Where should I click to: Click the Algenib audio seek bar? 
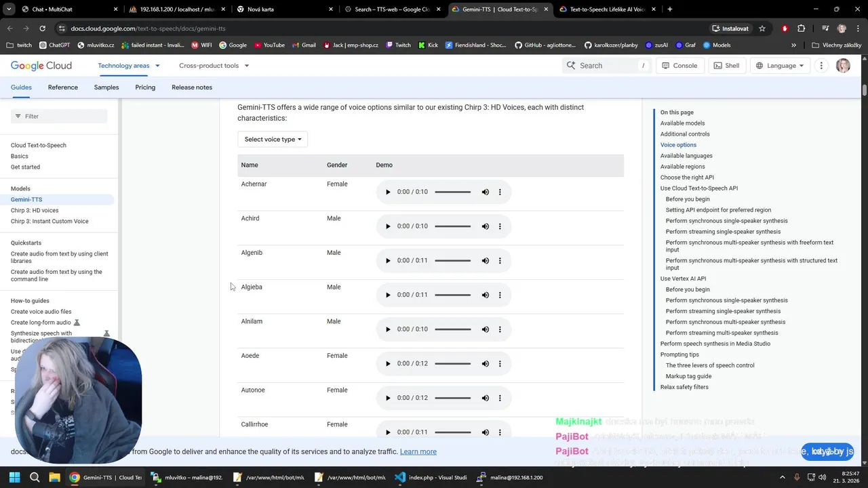453,260
